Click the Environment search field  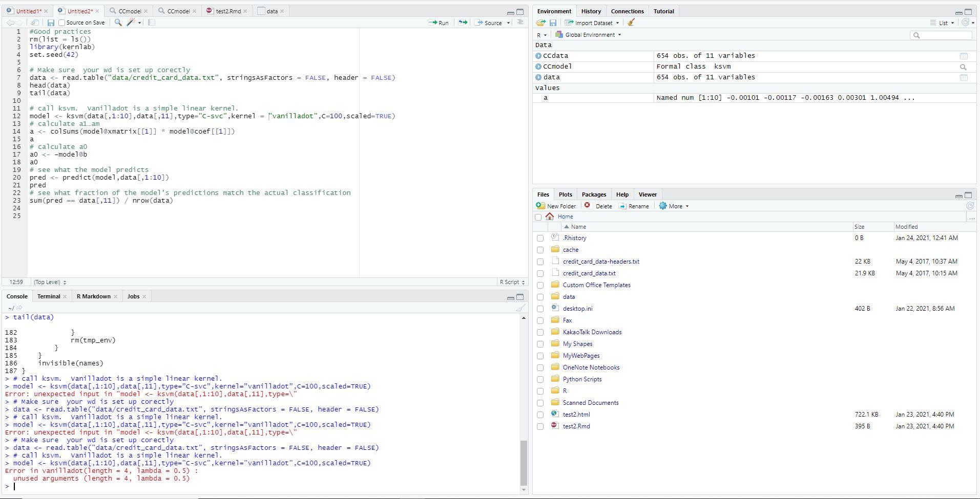coord(943,35)
